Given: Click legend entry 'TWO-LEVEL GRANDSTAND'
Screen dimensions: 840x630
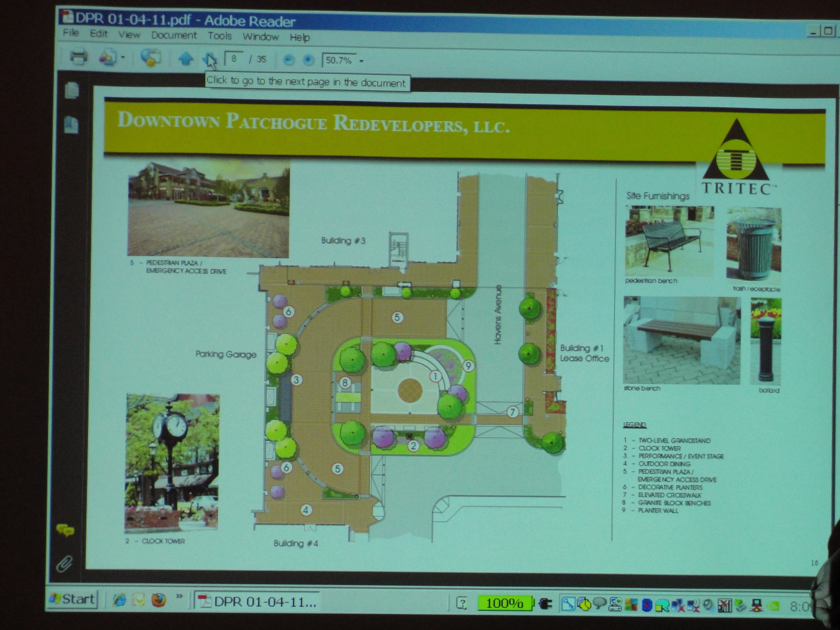Looking at the screenshot, I should pyautogui.click(x=674, y=440).
